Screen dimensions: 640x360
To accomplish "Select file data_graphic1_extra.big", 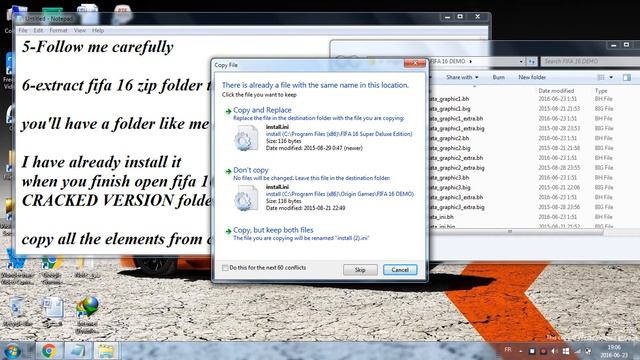I will (x=457, y=128).
